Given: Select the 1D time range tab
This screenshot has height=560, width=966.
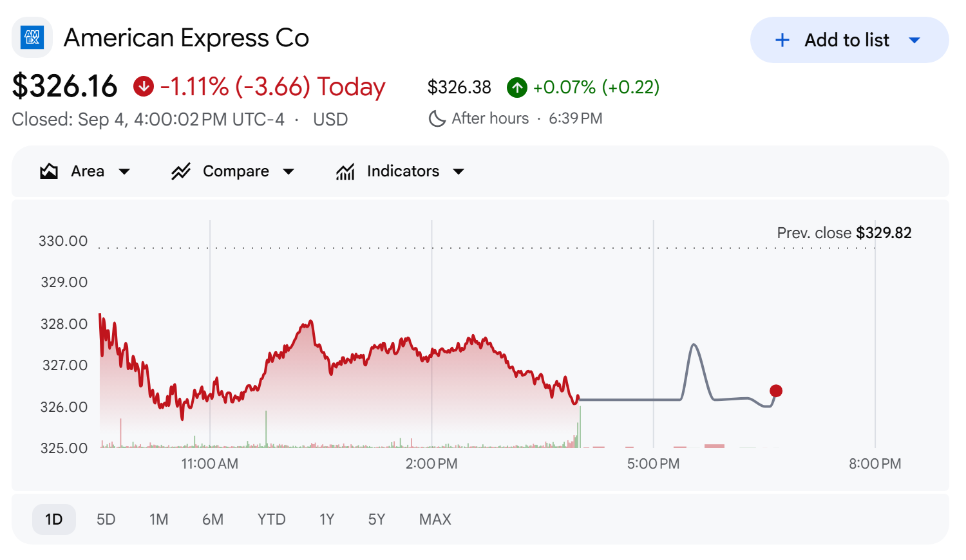Looking at the screenshot, I should [54, 519].
